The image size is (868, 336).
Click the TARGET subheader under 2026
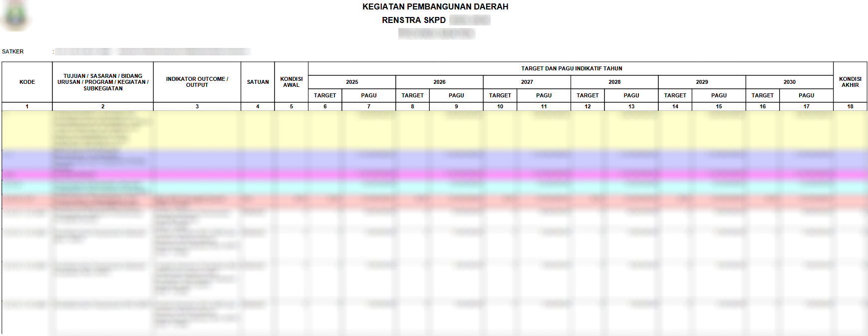point(412,95)
